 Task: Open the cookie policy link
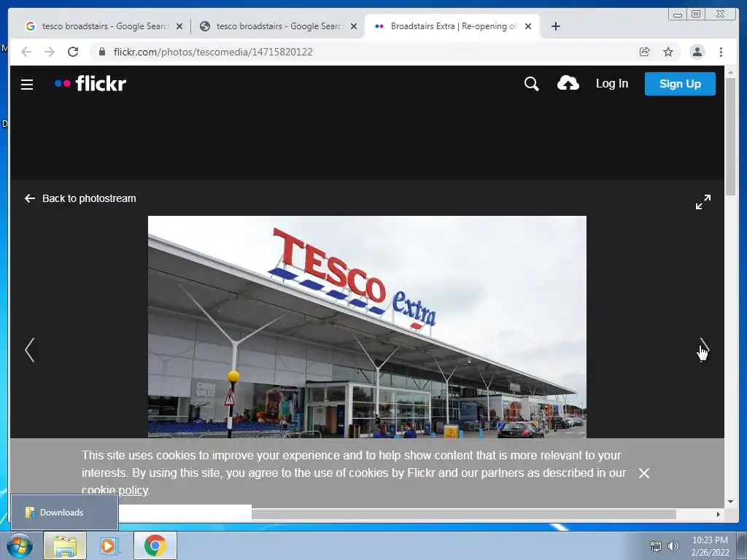tap(115, 490)
